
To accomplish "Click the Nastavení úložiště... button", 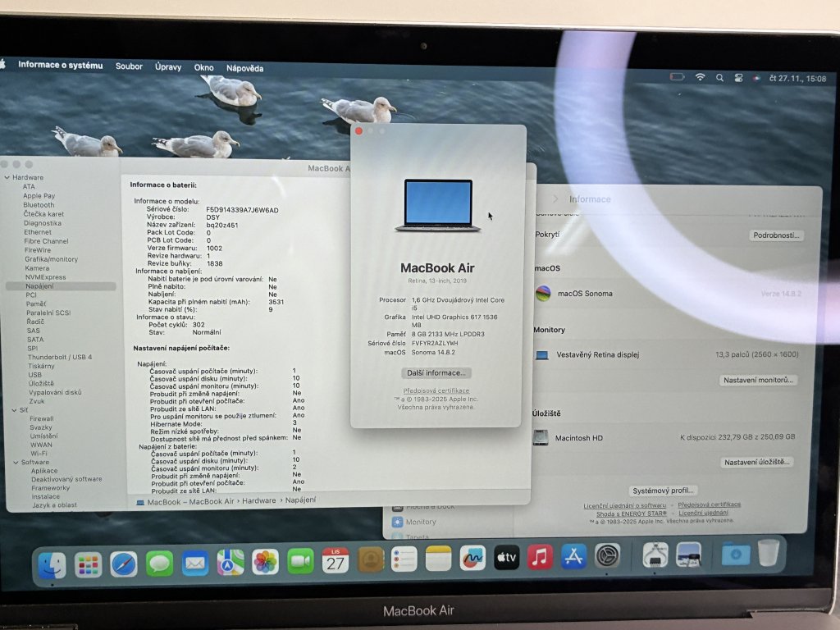I will (x=756, y=462).
